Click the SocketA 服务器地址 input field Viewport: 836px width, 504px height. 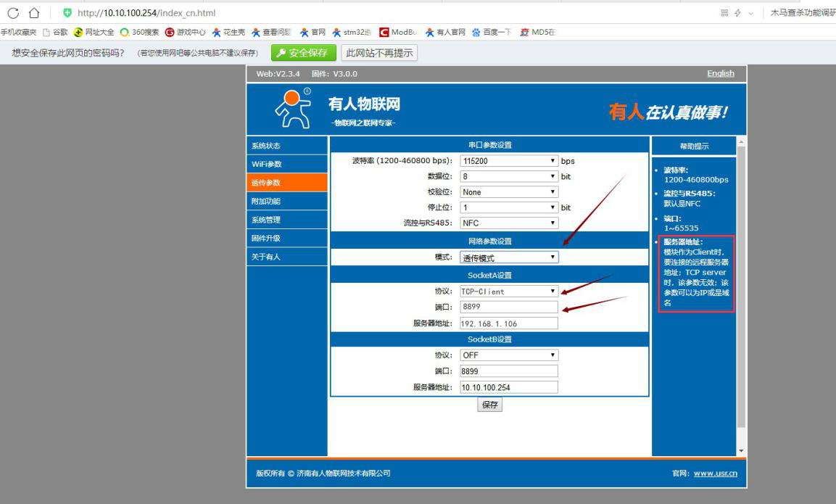tap(509, 323)
